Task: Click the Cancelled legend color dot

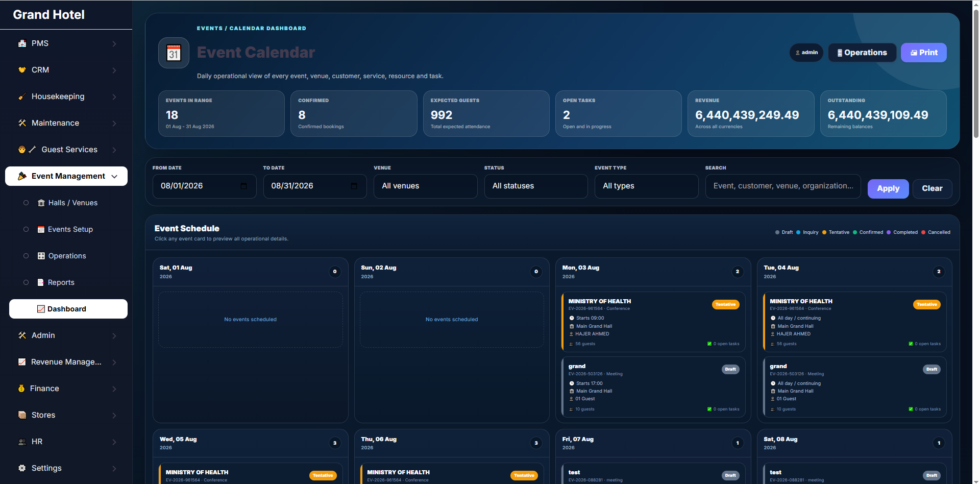Action: (923, 232)
